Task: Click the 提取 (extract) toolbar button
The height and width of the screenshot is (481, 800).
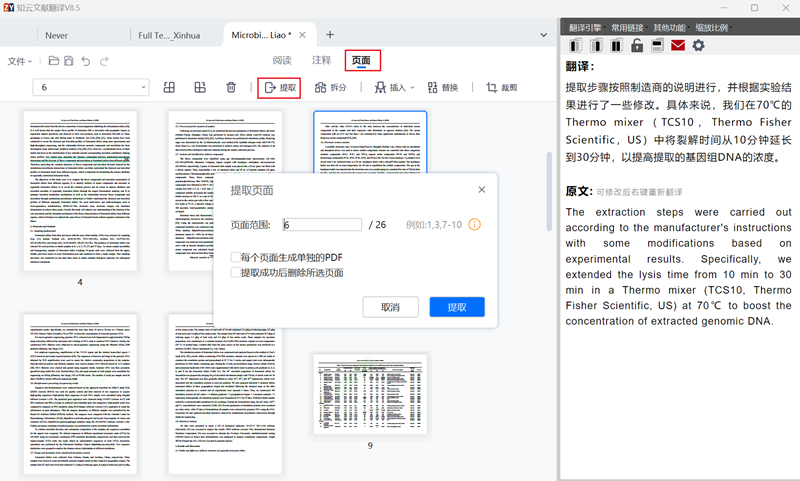Action: point(280,88)
